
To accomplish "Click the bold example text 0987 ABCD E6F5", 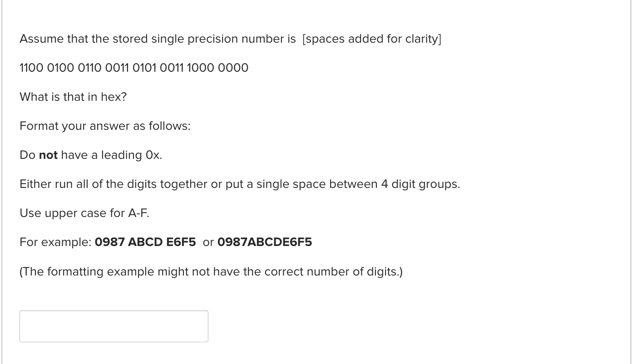I will pyautogui.click(x=145, y=242).
